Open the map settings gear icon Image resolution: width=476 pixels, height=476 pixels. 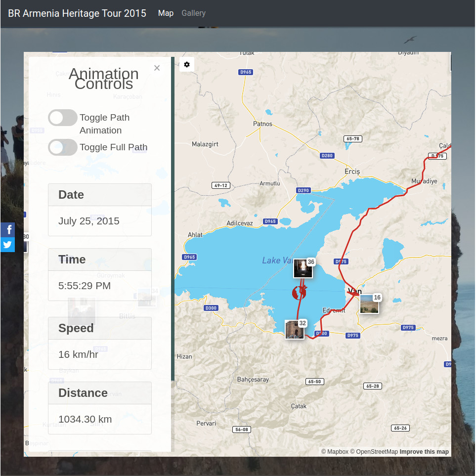(187, 64)
